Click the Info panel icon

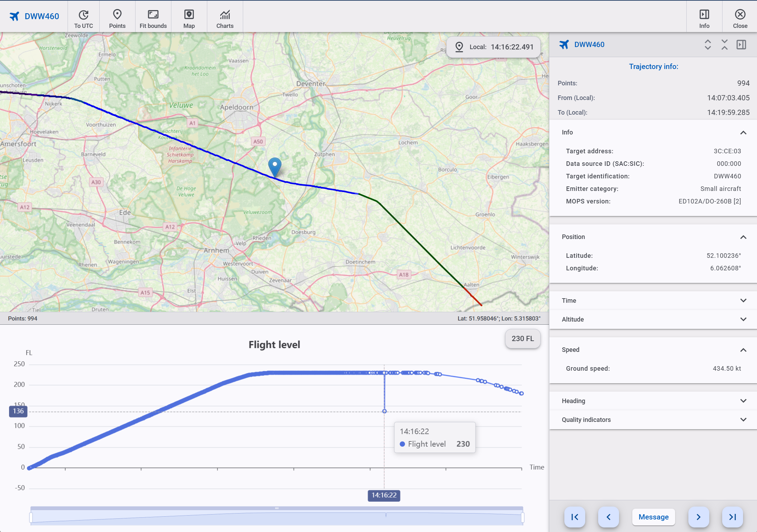704,15
